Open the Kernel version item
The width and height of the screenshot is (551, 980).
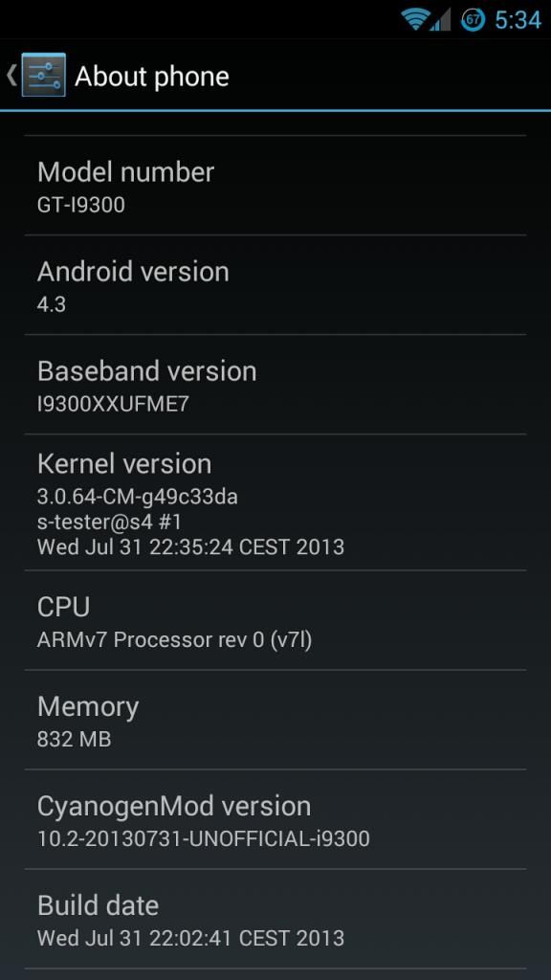click(275, 502)
